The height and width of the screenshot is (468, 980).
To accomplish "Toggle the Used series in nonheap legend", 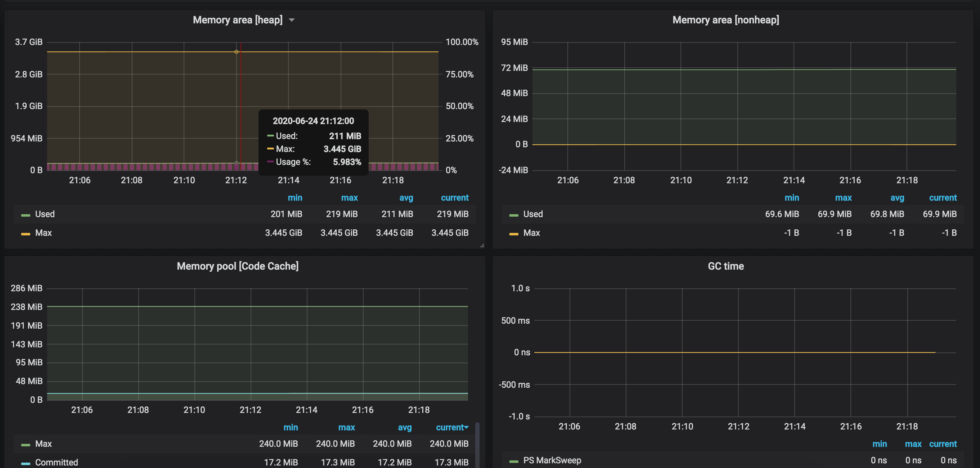I will [x=533, y=214].
